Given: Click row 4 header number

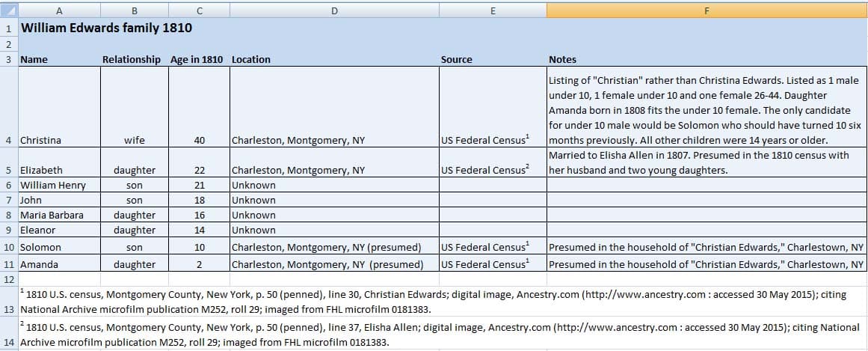Looking at the screenshot, I should (8, 140).
